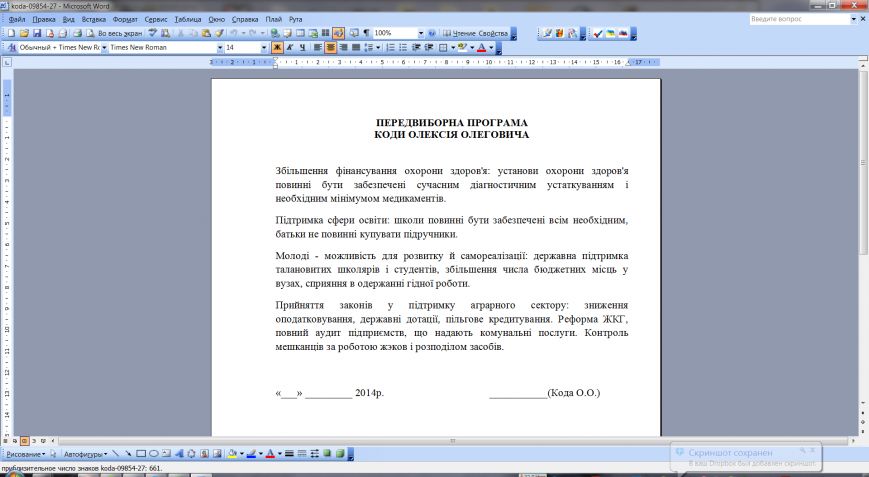Click the Ukrainian flag toolbar icon
This screenshot has width=869, height=477.
(610, 33)
